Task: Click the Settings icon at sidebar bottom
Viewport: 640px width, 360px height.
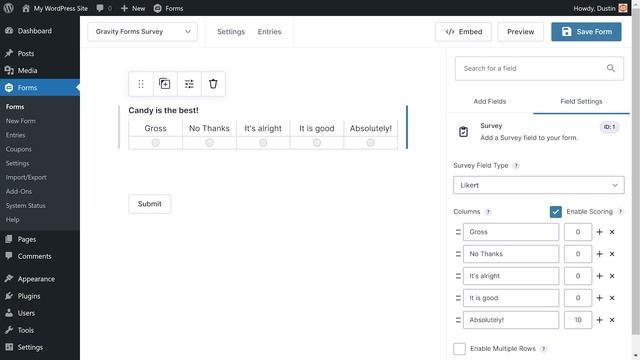Action: tap(9, 347)
